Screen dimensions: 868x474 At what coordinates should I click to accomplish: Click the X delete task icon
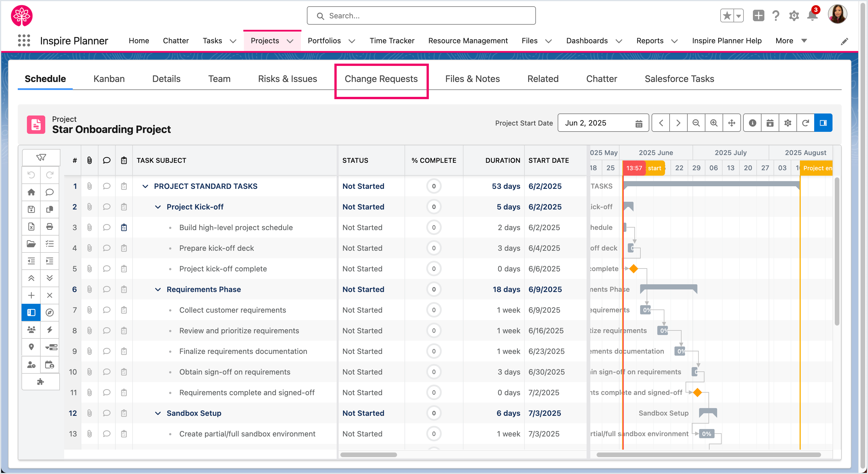coord(50,295)
